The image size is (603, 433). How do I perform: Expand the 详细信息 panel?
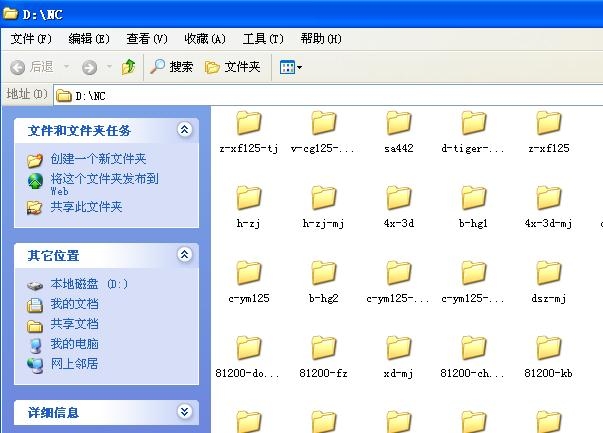(x=185, y=412)
